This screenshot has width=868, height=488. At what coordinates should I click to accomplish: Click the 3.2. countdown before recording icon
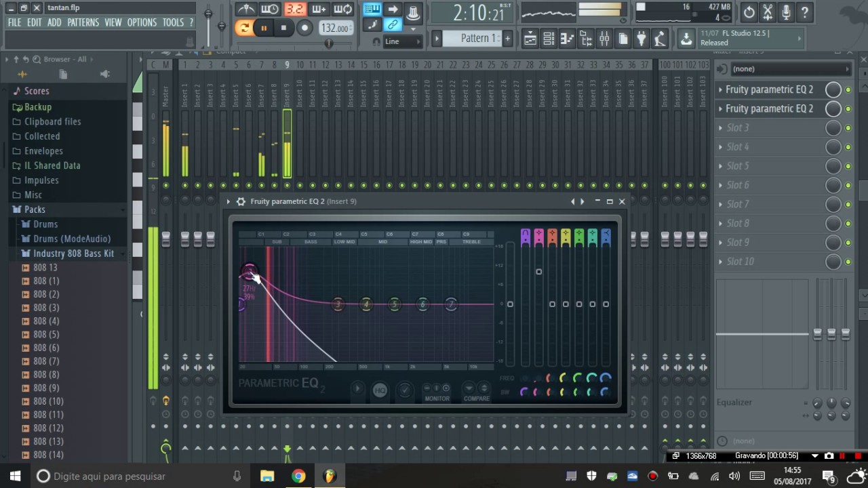pyautogui.click(x=294, y=9)
